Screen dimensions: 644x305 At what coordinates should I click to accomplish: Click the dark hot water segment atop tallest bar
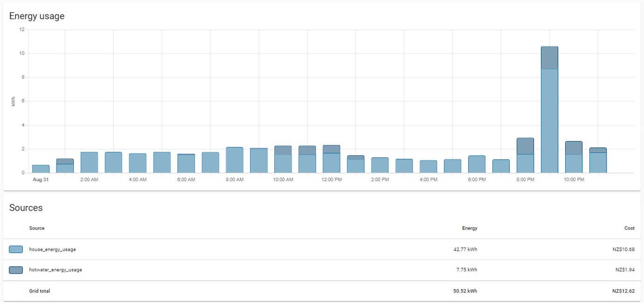point(549,57)
